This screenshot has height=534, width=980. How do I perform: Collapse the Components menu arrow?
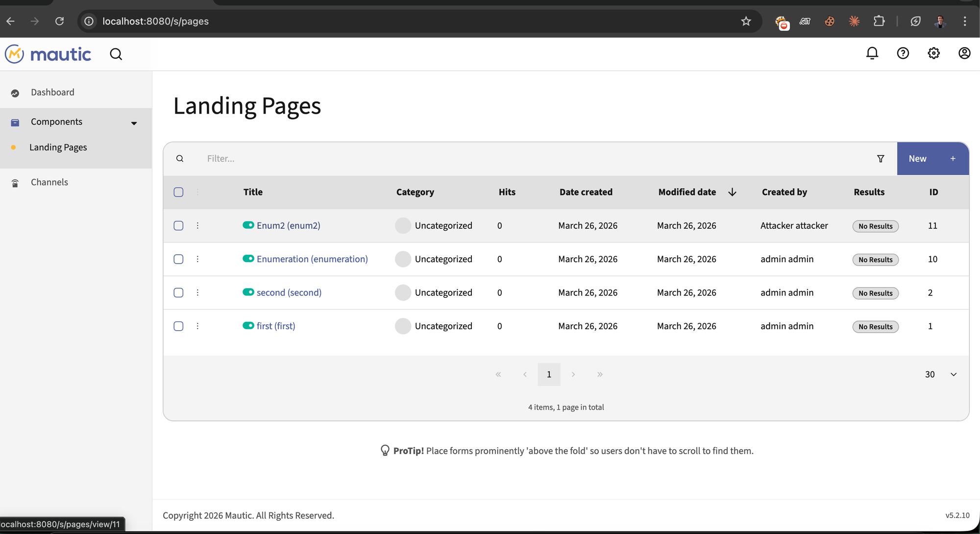tap(134, 123)
